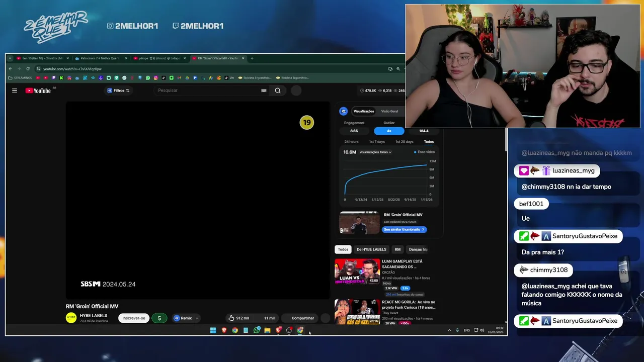Like the video with 912 mil
The image size is (644, 362).
click(239, 318)
